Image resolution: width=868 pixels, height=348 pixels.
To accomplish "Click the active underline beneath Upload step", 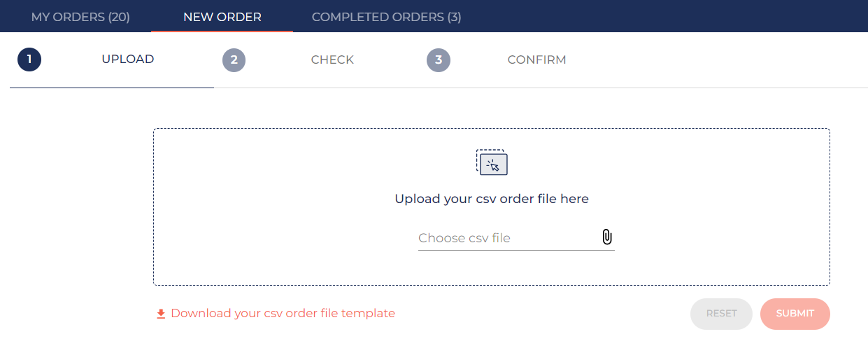I will click(112, 88).
